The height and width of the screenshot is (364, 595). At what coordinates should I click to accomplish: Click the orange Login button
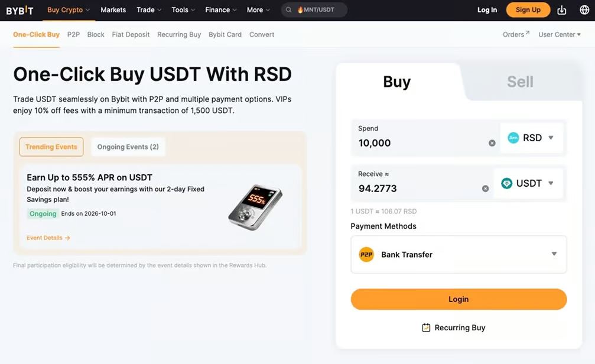tap(459, 299)
